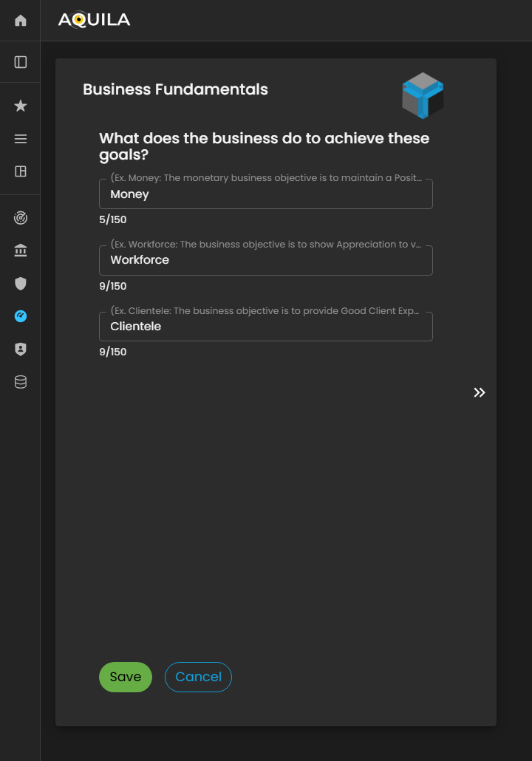Open the hamburger list menu icon

(21, 139)
